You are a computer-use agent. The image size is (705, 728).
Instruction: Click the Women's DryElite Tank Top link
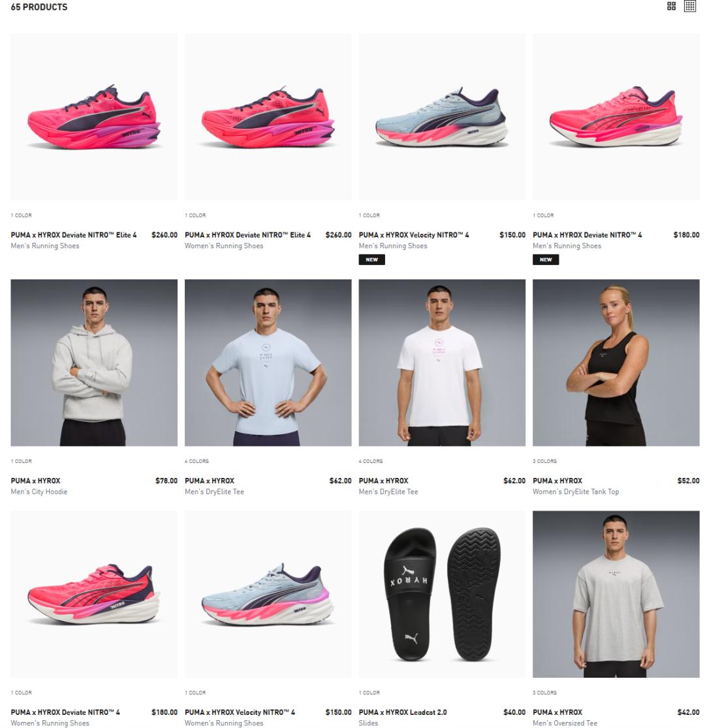coord(576,492)
